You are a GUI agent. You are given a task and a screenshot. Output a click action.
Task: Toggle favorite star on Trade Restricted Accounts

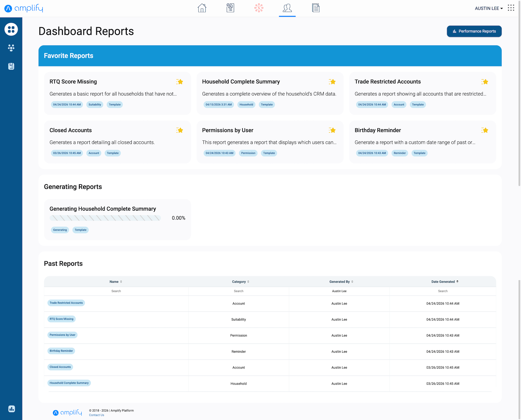(x=485, y=82)
